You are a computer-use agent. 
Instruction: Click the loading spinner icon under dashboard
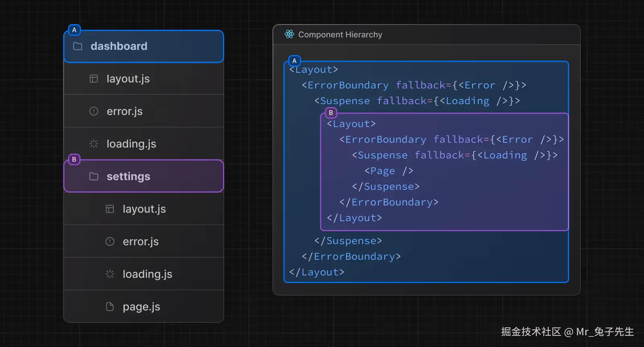[x=94, y=144]
